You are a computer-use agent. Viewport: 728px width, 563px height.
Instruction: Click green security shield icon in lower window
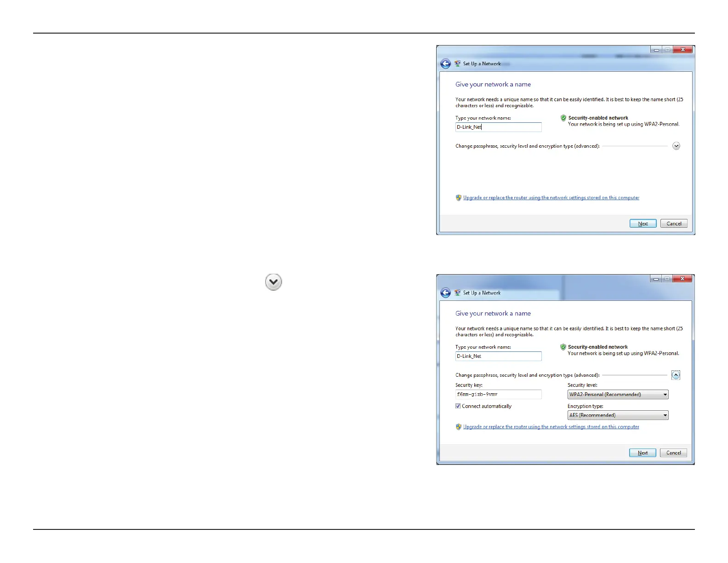click(x=563, y=347)
